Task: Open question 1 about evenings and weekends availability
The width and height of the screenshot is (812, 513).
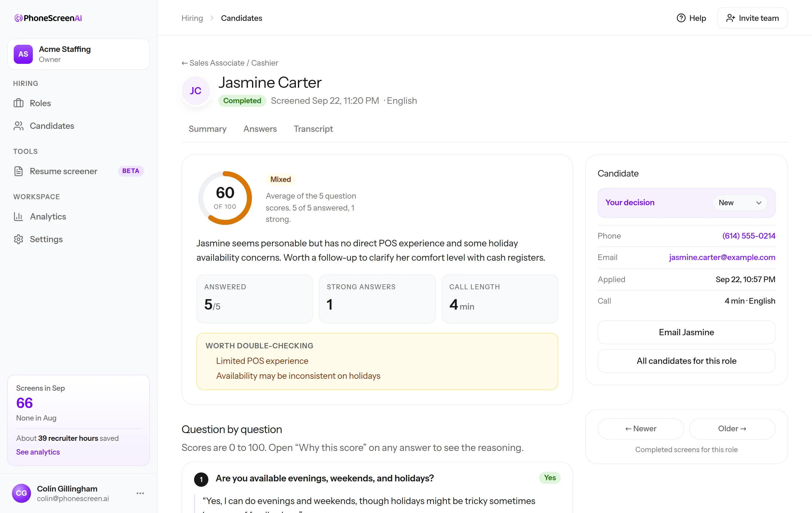Action: click(325, 478)
